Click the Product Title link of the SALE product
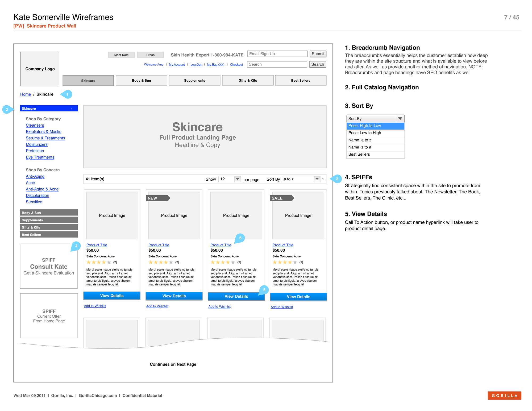Viewport: 532px width, 411px height. pos(283,245)
